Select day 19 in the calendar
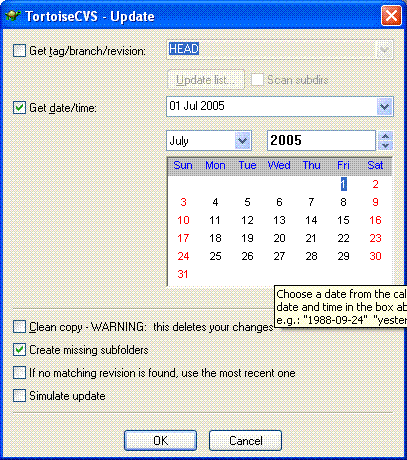The image size is (407, 460). [x=247, y=238]
